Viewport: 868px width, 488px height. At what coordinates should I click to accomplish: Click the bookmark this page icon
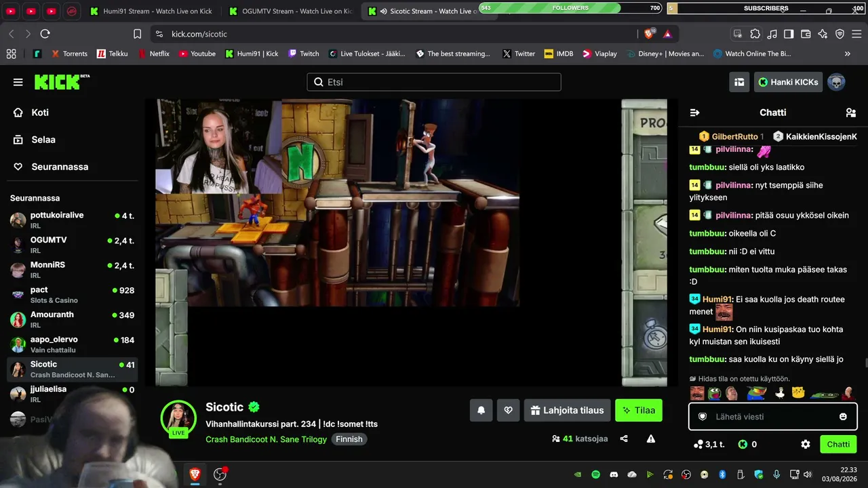[138, 34]
